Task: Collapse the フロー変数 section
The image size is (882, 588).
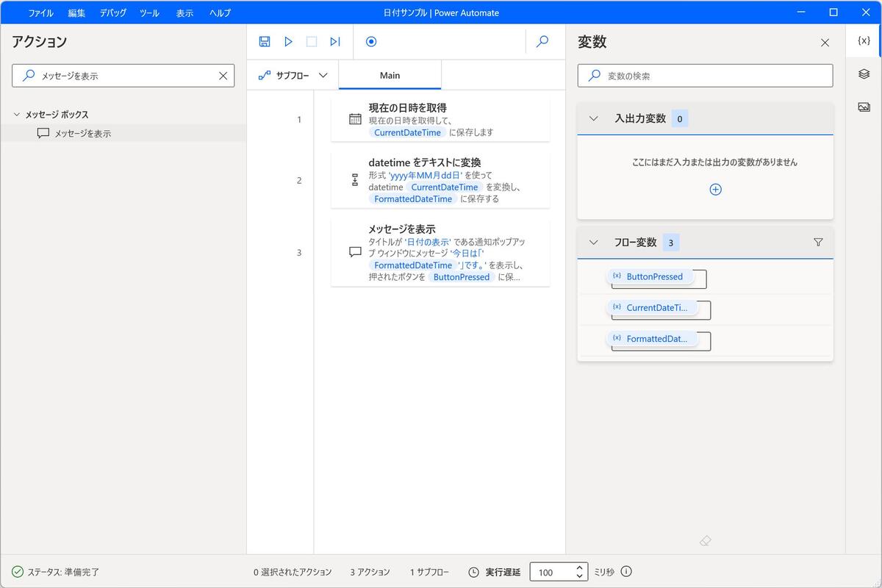Action: (594, 242)
